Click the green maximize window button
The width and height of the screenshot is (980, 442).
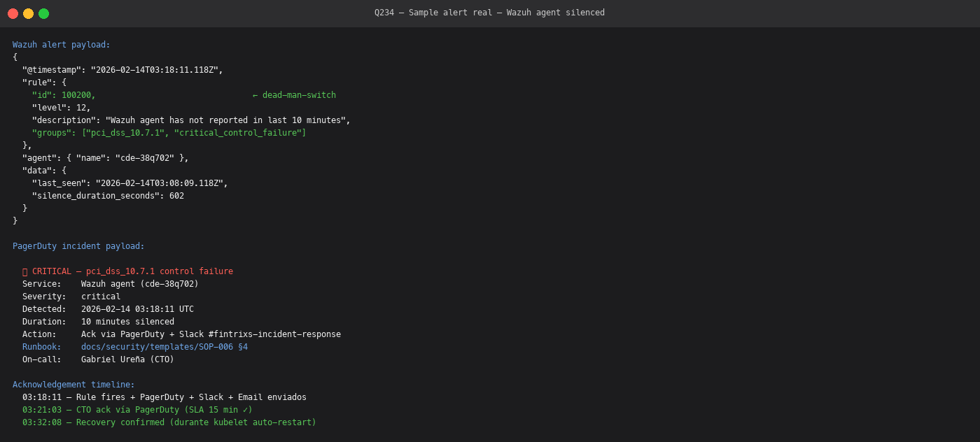click(x=43, y=13)
